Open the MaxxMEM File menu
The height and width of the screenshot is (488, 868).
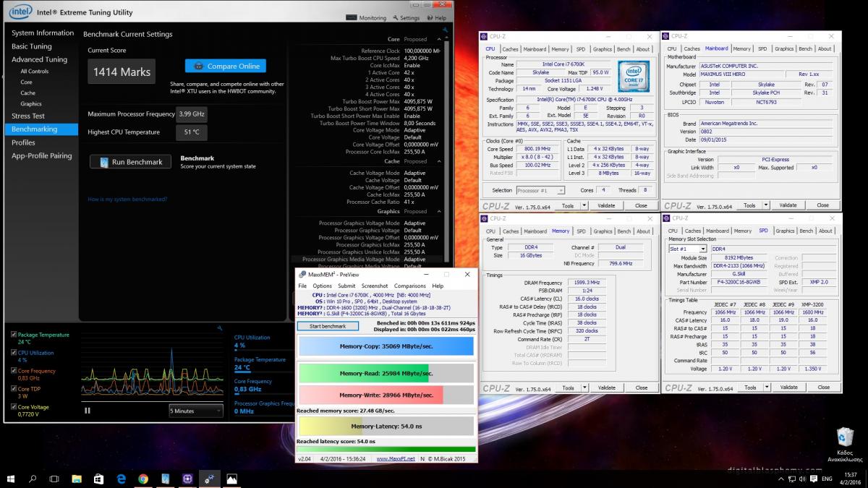[x=302, y=286]
